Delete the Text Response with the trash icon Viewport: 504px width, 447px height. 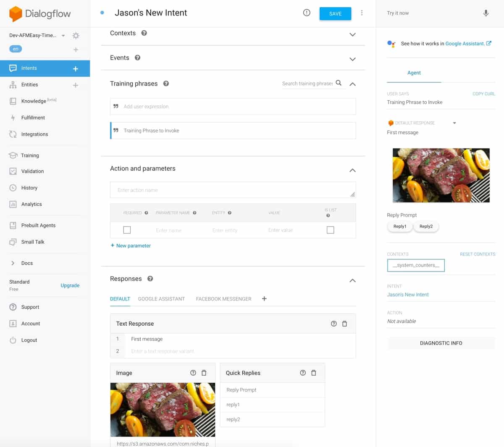[344, 323]
